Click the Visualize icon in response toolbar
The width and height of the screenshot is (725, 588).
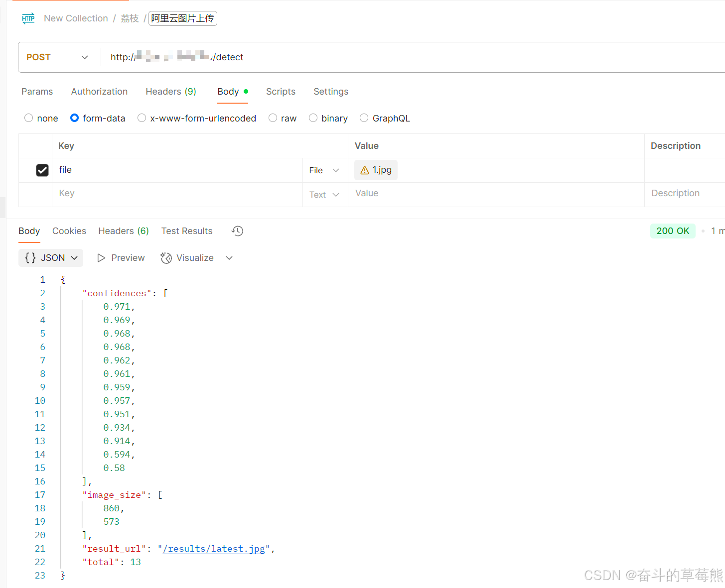click(x=166, y=258)
